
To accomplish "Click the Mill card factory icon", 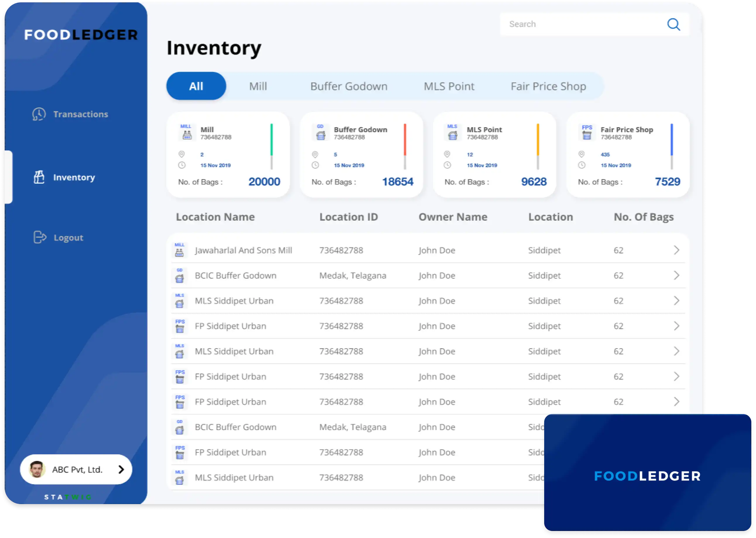I will point(187,132).
